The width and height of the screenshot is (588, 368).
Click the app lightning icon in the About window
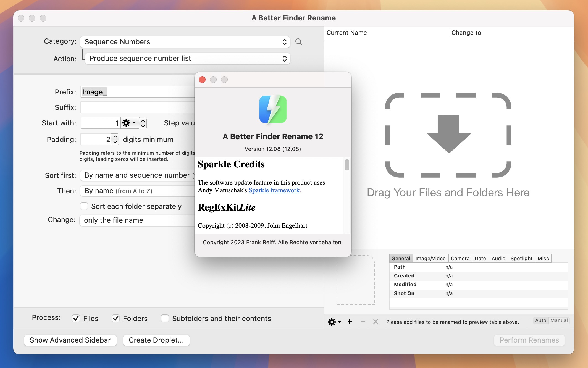click(273, 109)
